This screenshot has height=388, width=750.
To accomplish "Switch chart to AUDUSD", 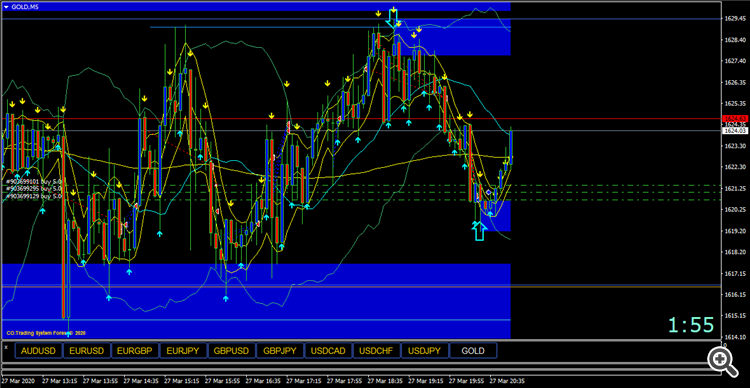I will pos(38,351).
